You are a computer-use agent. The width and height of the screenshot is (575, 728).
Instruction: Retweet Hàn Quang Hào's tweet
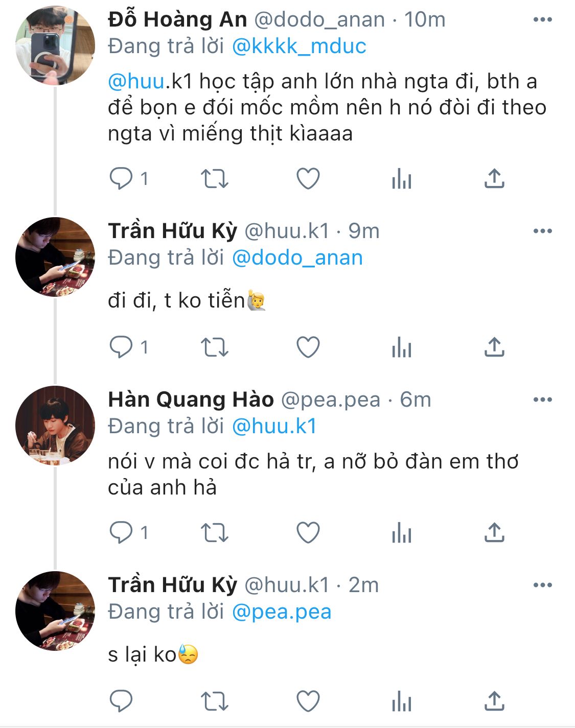pyautogui.click(x=214, y=533)
